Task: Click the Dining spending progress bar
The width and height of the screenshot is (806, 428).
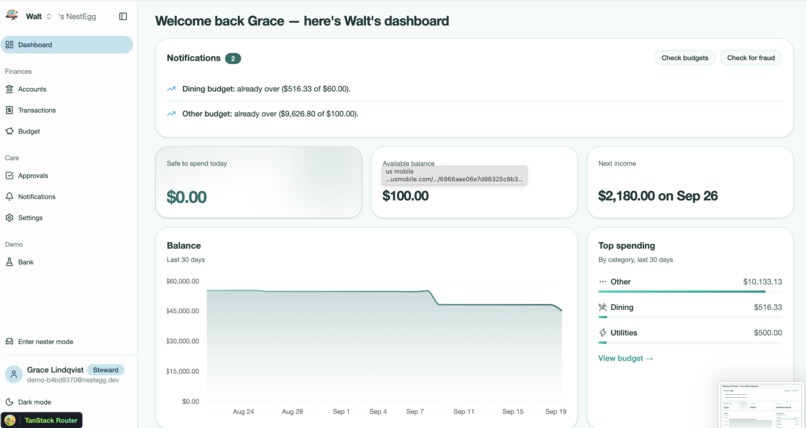Action: pos(690,317)
